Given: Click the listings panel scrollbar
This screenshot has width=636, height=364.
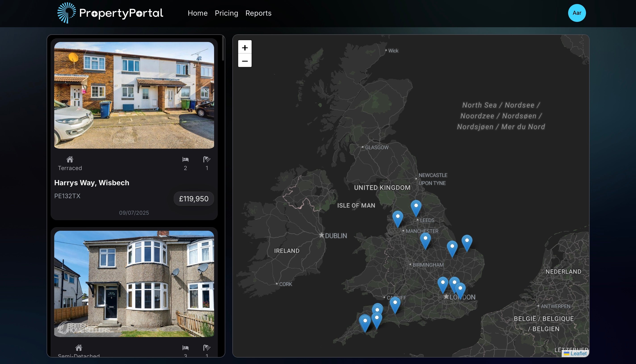Looking at the screenshot, I should tap(223, 48).
